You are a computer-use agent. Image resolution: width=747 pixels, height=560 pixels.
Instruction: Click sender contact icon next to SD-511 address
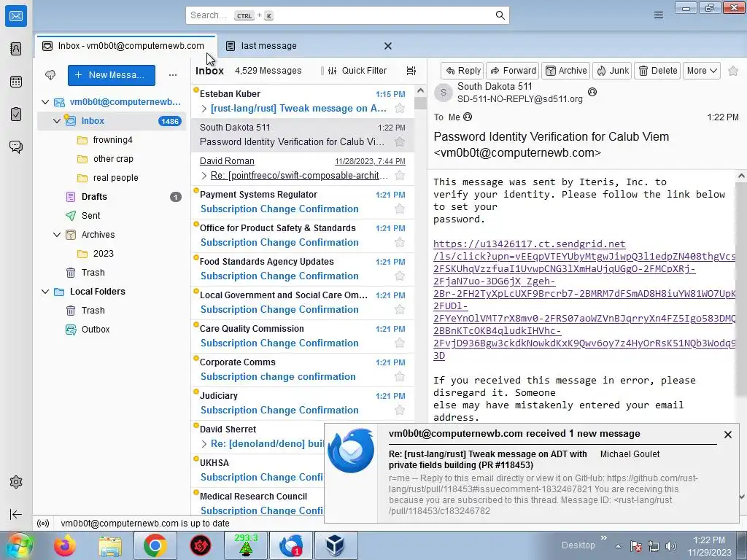[x=592, y=92]
